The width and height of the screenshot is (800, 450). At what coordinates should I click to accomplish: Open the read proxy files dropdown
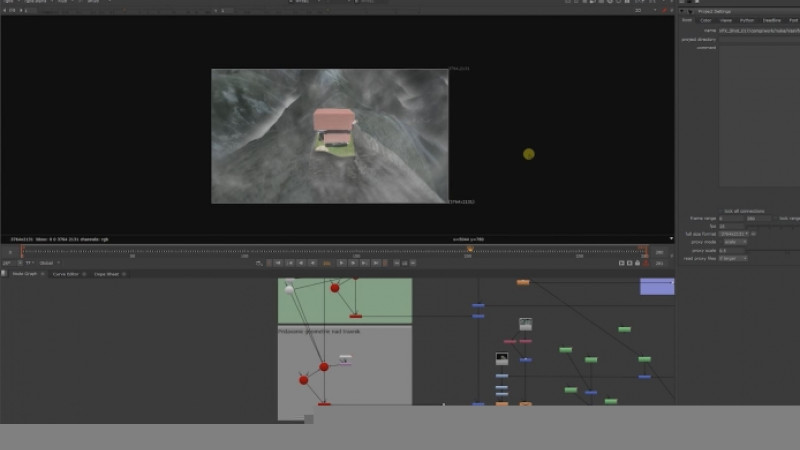tap(733, 258)
